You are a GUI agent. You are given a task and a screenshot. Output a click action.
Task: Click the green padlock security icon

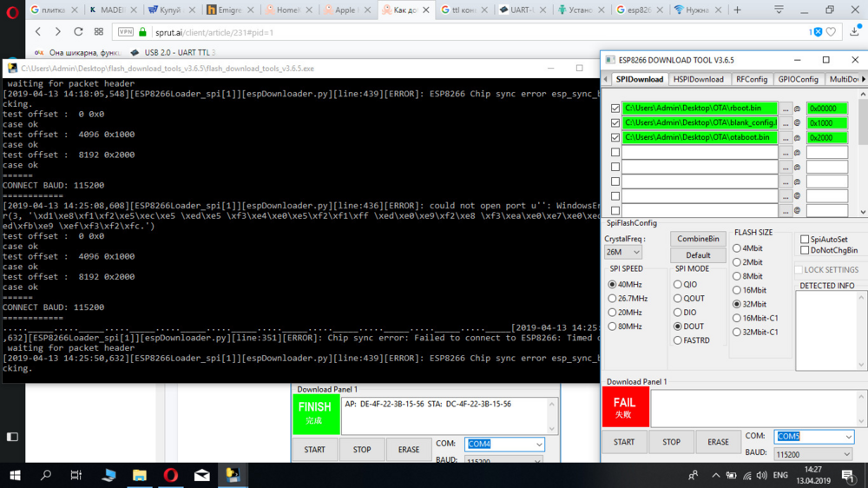(x=142, y=32)
